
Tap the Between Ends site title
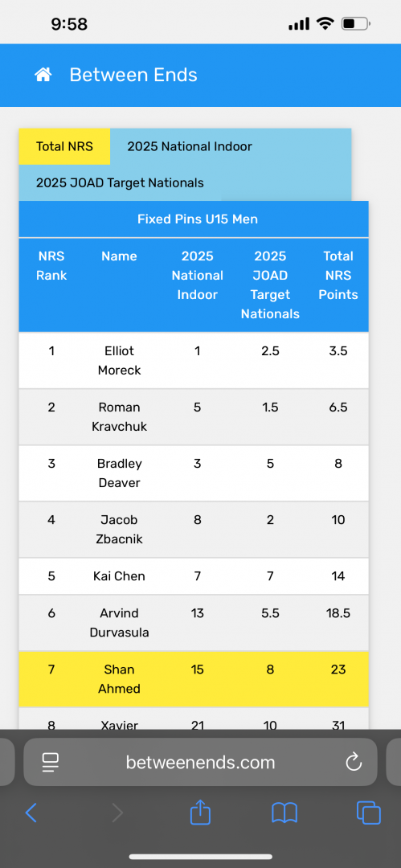pos(133,75)
